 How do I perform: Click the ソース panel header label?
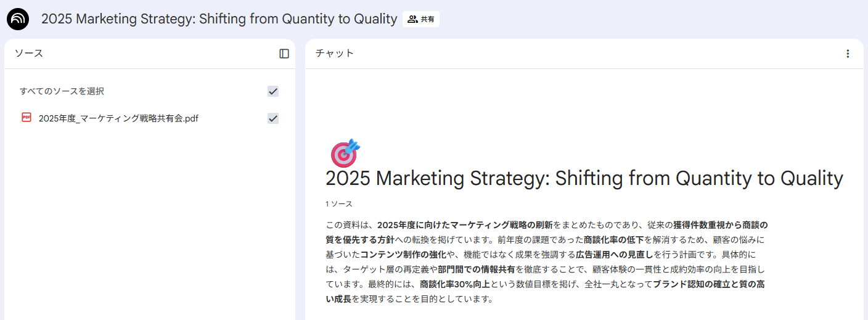29,54
